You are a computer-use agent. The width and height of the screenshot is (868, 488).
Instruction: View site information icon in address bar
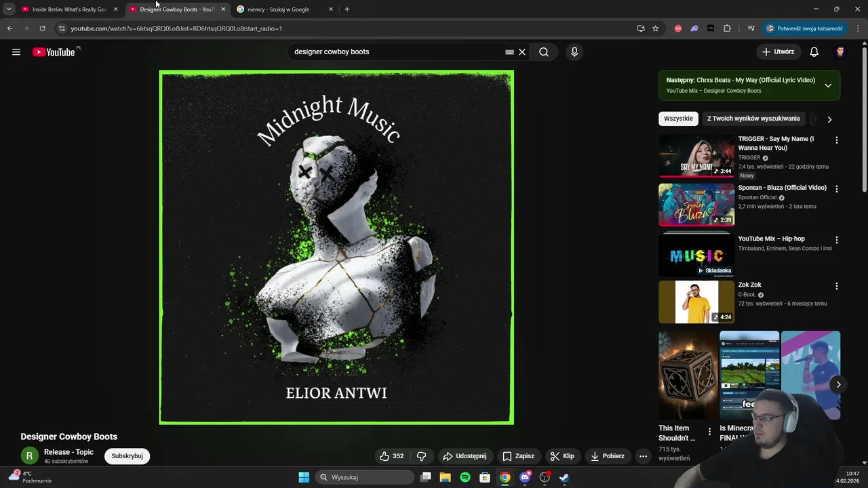[62, 28]
